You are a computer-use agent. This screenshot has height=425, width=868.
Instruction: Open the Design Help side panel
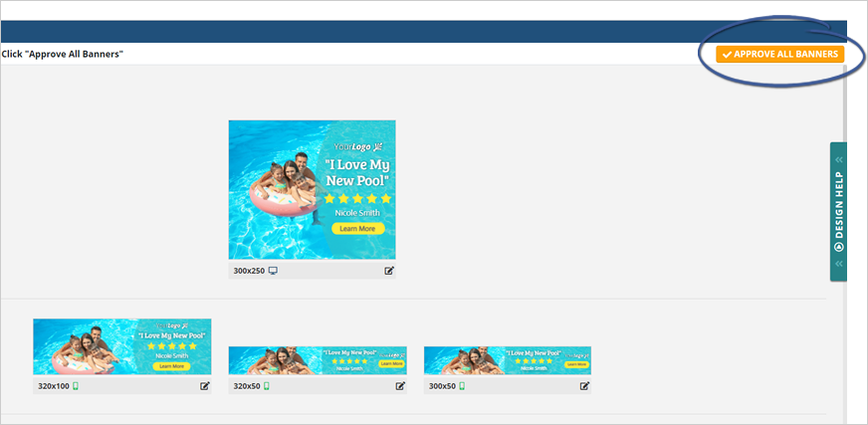coord(838,211)
